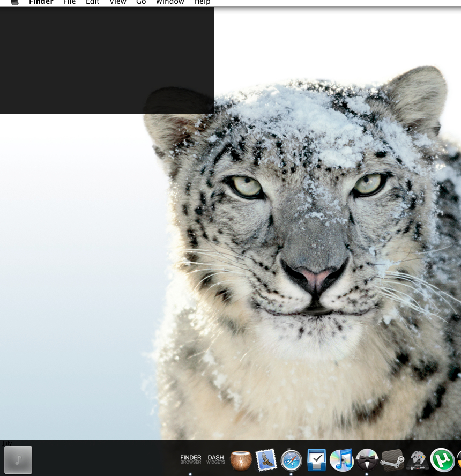Image resolution: width=461 pixels, height=476 pixels.
Task: Launch Safari compass icon in dock
Action: coord(292,460)
